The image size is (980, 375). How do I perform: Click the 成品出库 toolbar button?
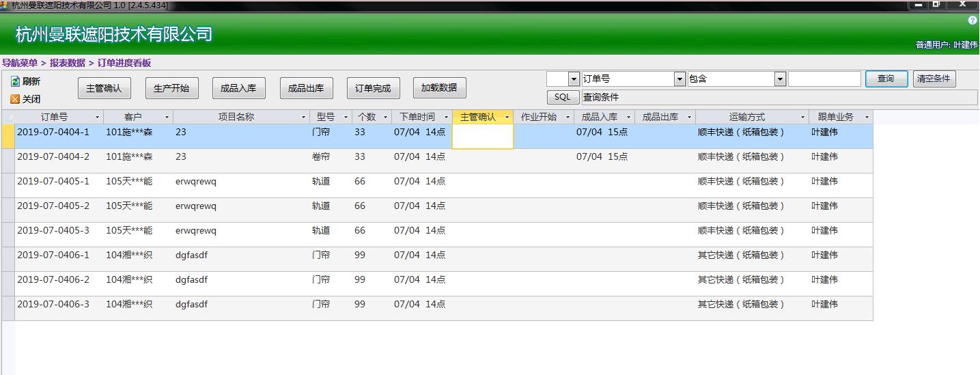[306, 88]
